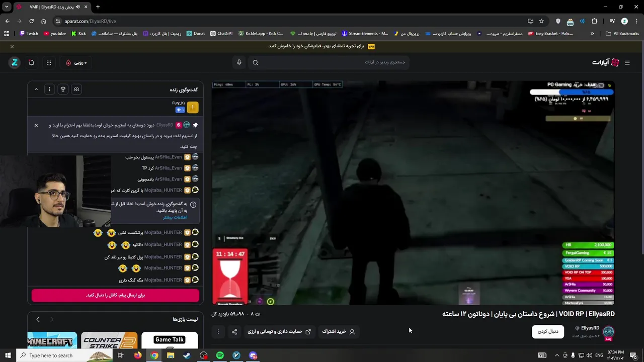The image size is (644, 362).
Task: Open Steam from the taskbar
Action: coord(187,355)
